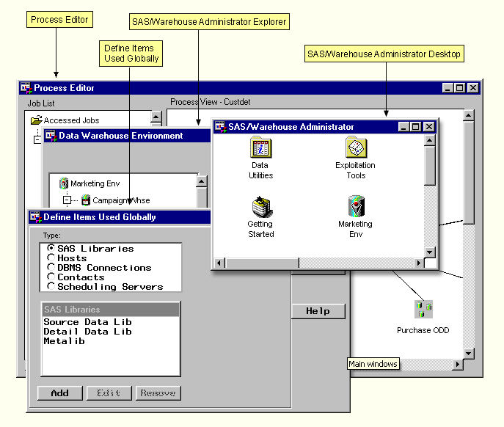Click the Define Items Used Globally title icon

[x=36, y=217]
